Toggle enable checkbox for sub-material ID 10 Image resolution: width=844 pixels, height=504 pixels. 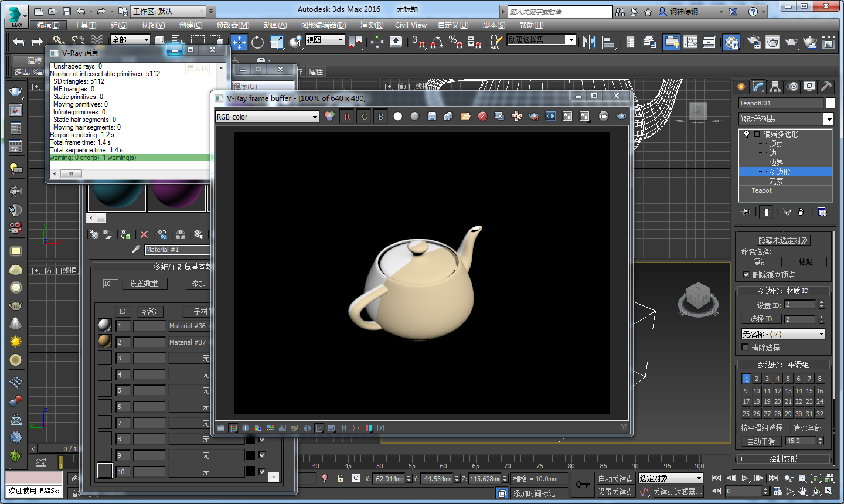[262, 471]
